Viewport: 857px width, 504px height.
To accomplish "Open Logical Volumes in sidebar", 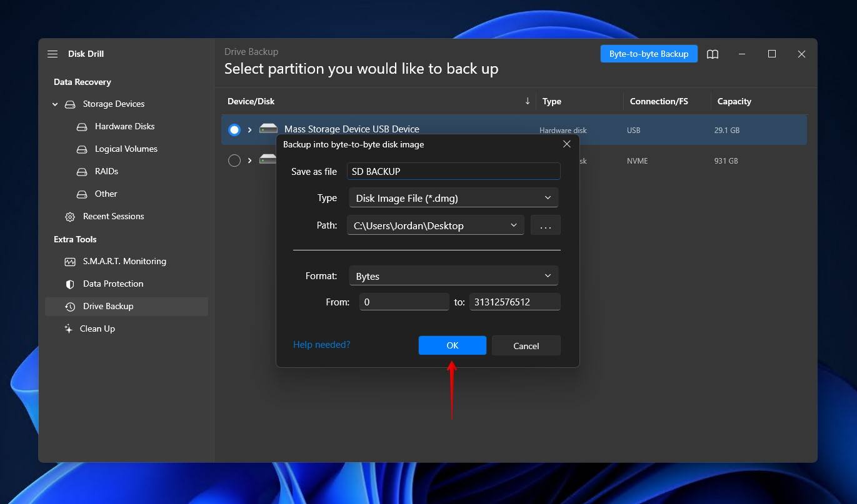I will [126, 149].
